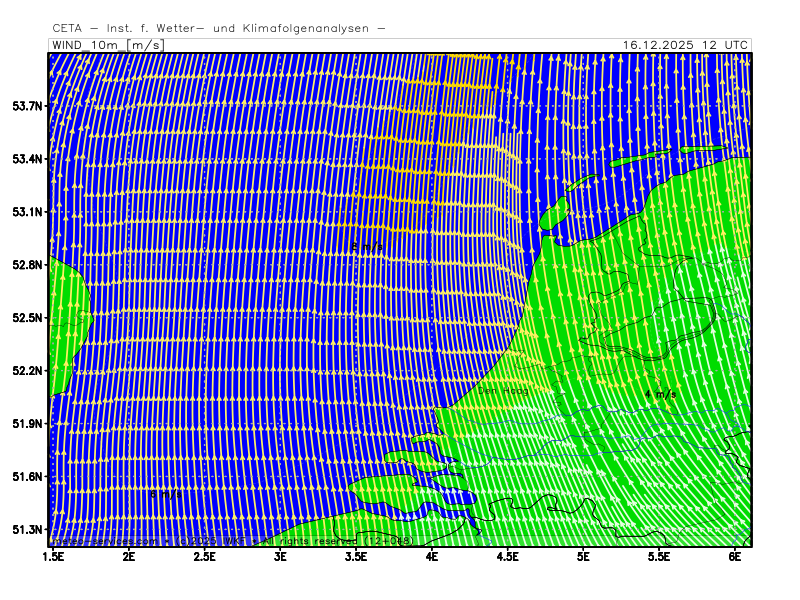Click the 52.5N latitude axis label
800x600 pixels.
(x=27, y=318)
